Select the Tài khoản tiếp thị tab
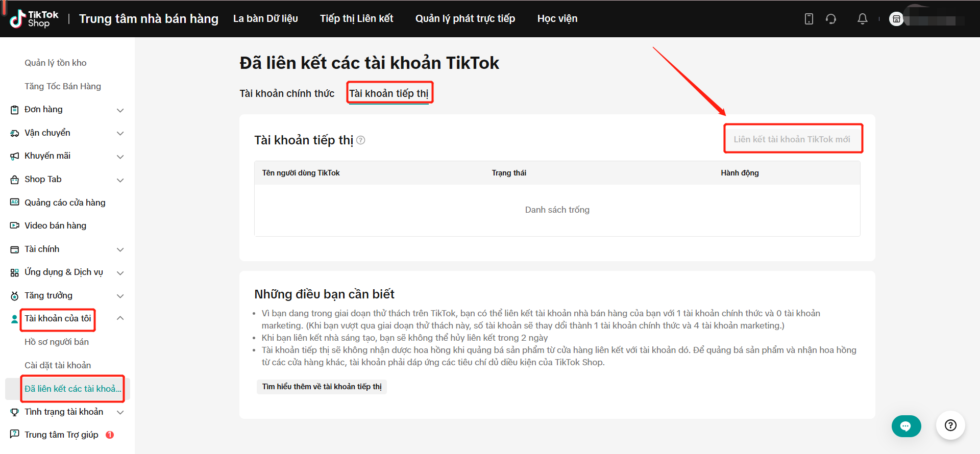Image resolution: width=980 pixels, height=454 pixels. (389, 93)
